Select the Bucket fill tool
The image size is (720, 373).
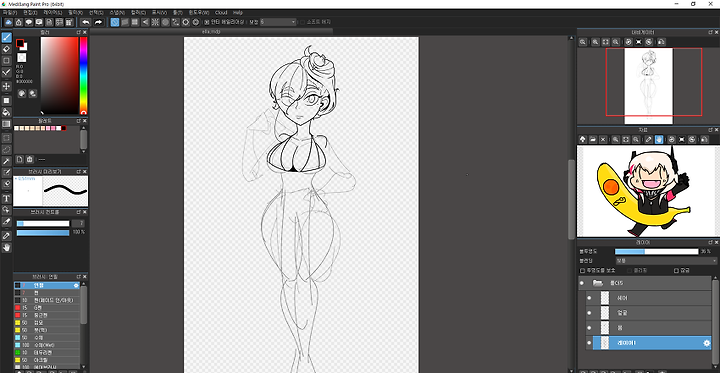pyautogui.click(x=6, y=112)
